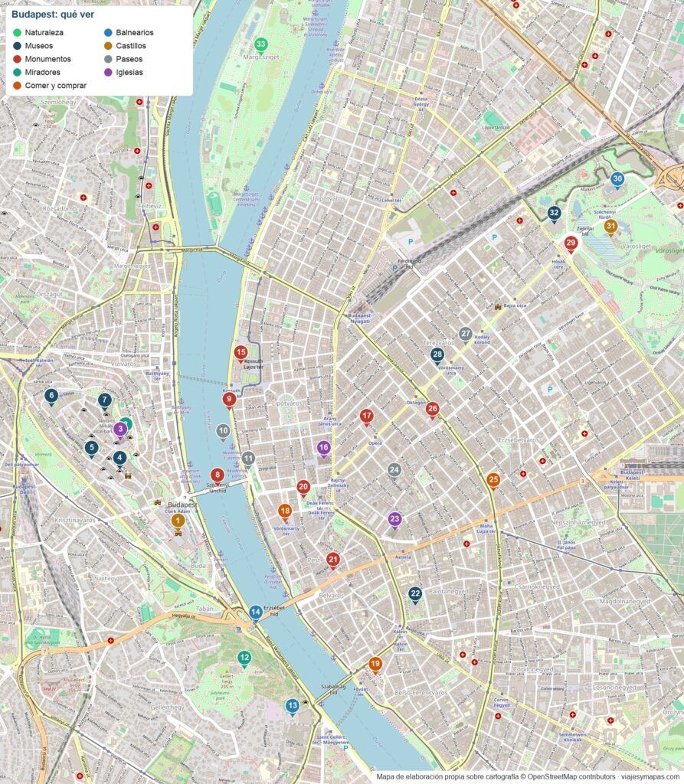Screen dimensions: 684x784
Task: Open dark blue marker 22
Action: (415, 594)
